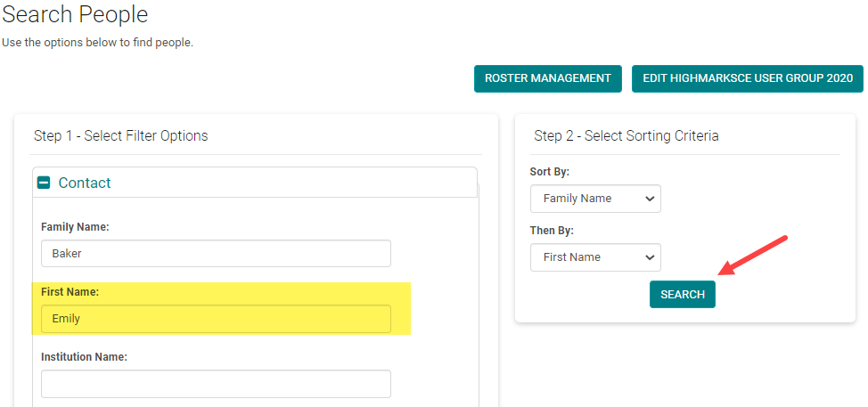Click the 'Then By:' label
The height and width of the screenshot is (407, 868).
pos(552,231)
